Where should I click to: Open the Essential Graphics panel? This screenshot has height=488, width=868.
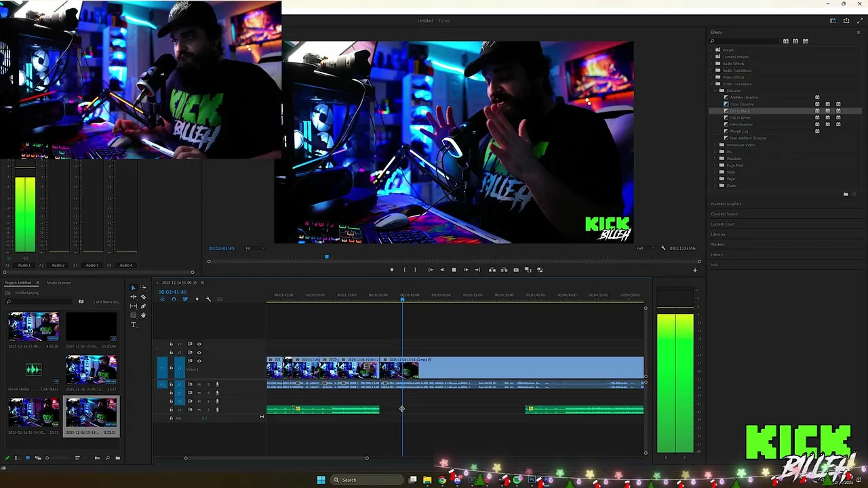coord(726,204)
